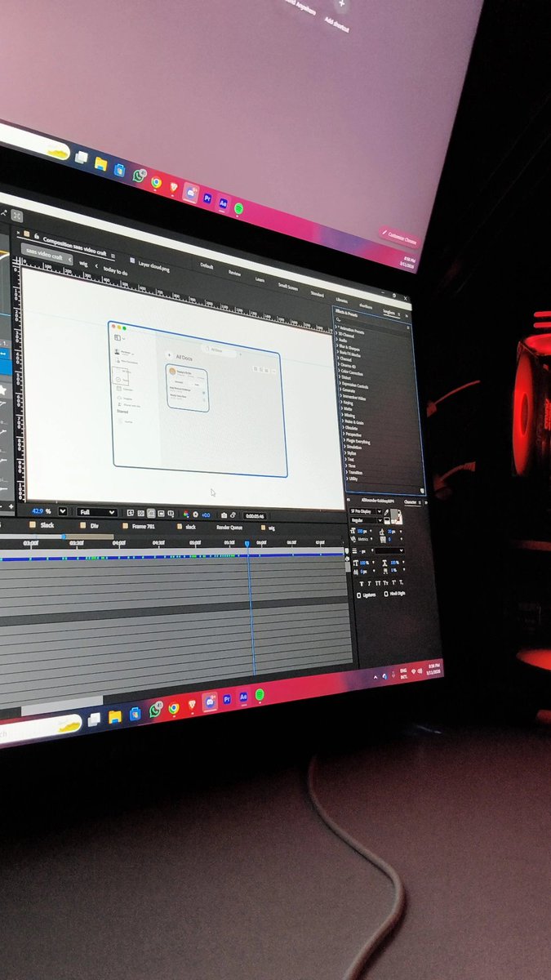Open the 42.9% magnification dropdown
Viewport: 551px width, 980px height.
point(63,511)
